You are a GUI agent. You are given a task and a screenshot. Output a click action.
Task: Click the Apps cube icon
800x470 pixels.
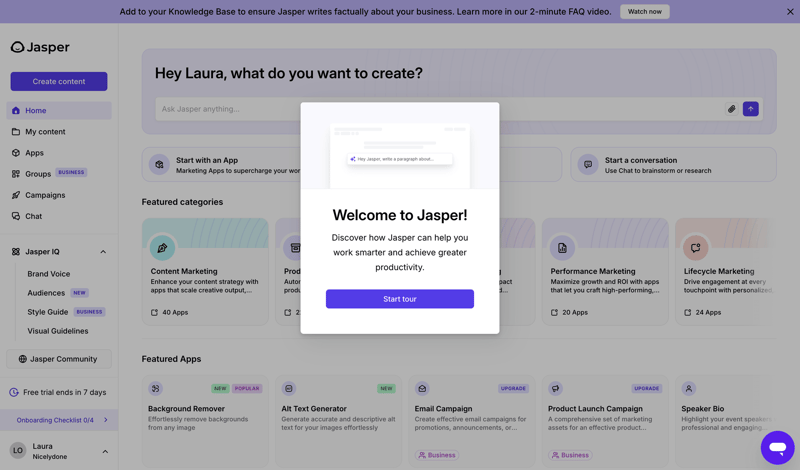tap(16, 153)
